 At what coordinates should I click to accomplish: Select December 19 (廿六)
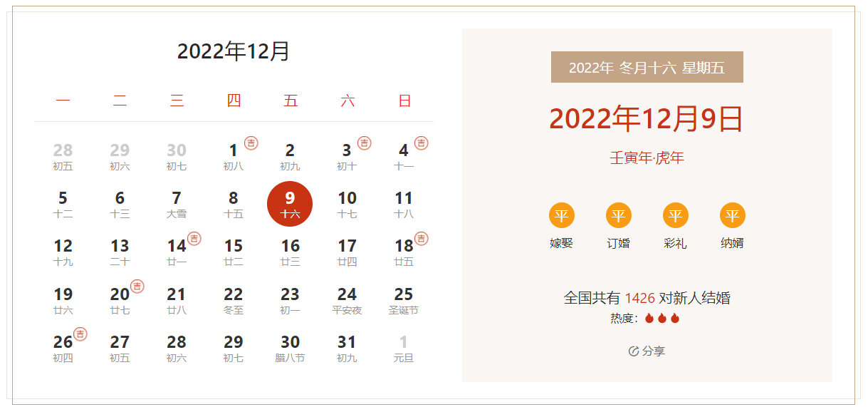coord(63,301)
